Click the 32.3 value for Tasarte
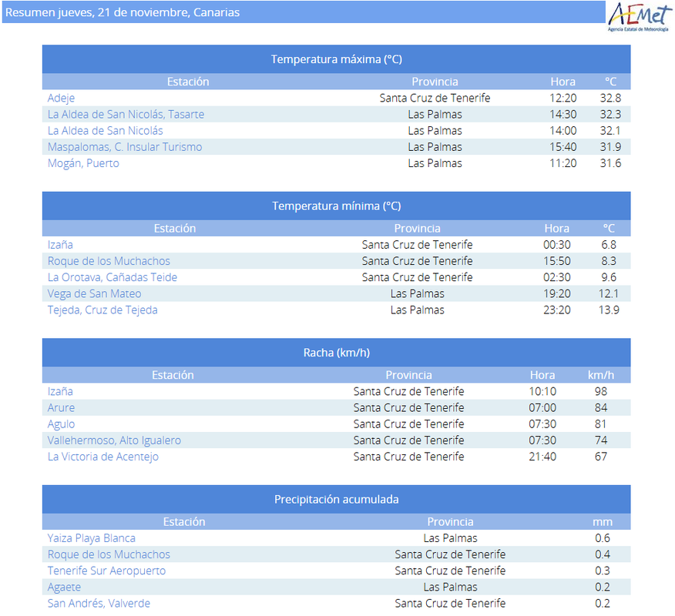The image size is (675, 616). coord(610,115)
